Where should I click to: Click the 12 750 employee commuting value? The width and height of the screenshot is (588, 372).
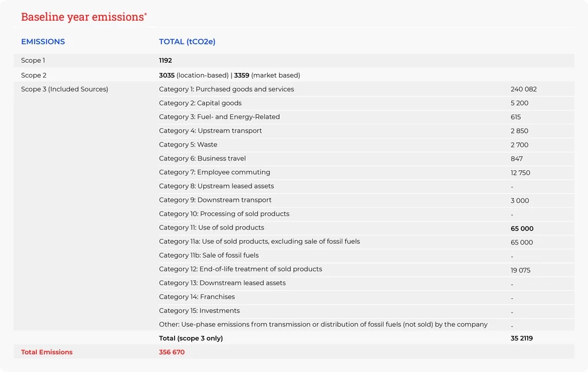click(x=520, y=173)
